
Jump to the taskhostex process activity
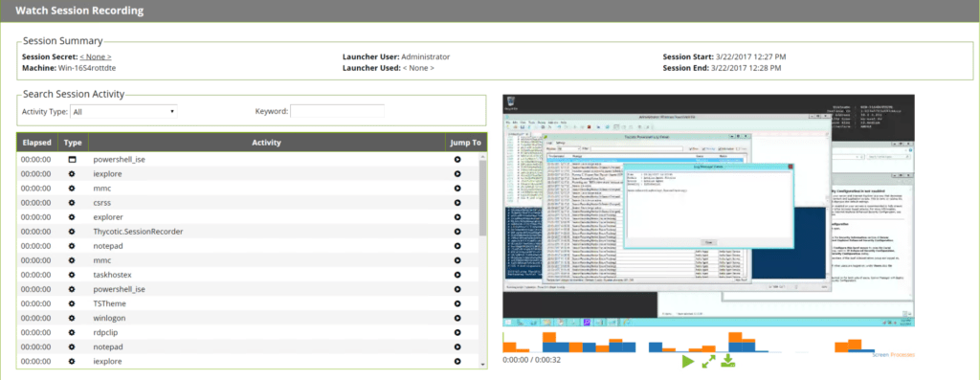(457, 275)
